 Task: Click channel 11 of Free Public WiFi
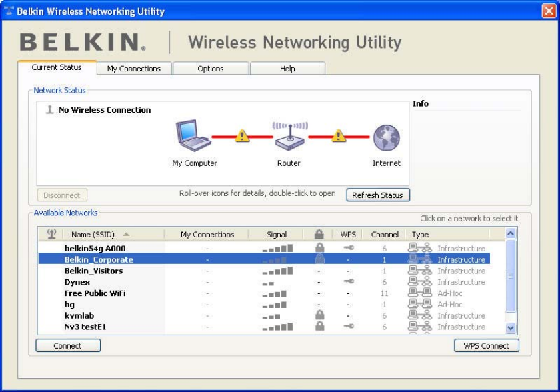point(384,293)
